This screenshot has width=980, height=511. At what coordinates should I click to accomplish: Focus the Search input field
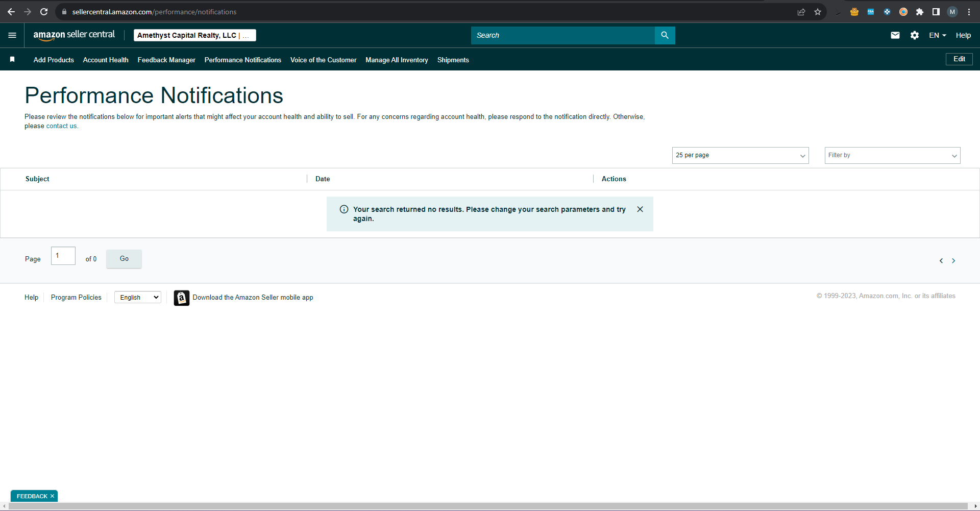tap(562, 35)
